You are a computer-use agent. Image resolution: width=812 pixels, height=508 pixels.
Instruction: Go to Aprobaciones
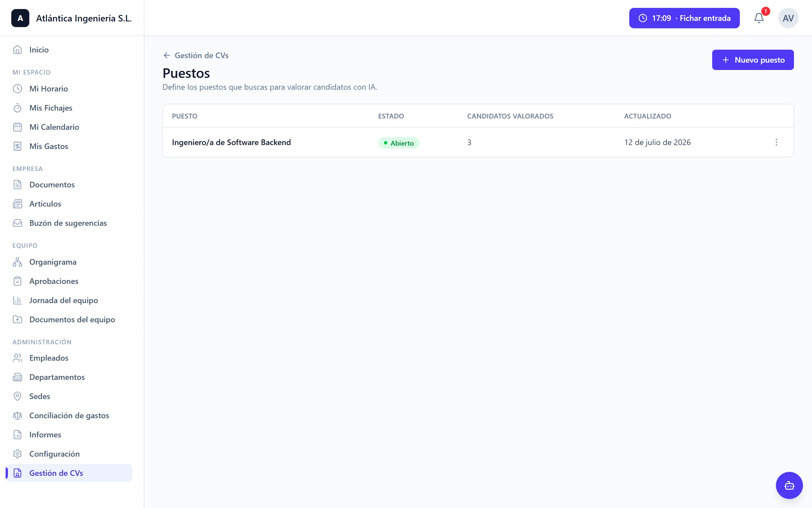point(69,281)
